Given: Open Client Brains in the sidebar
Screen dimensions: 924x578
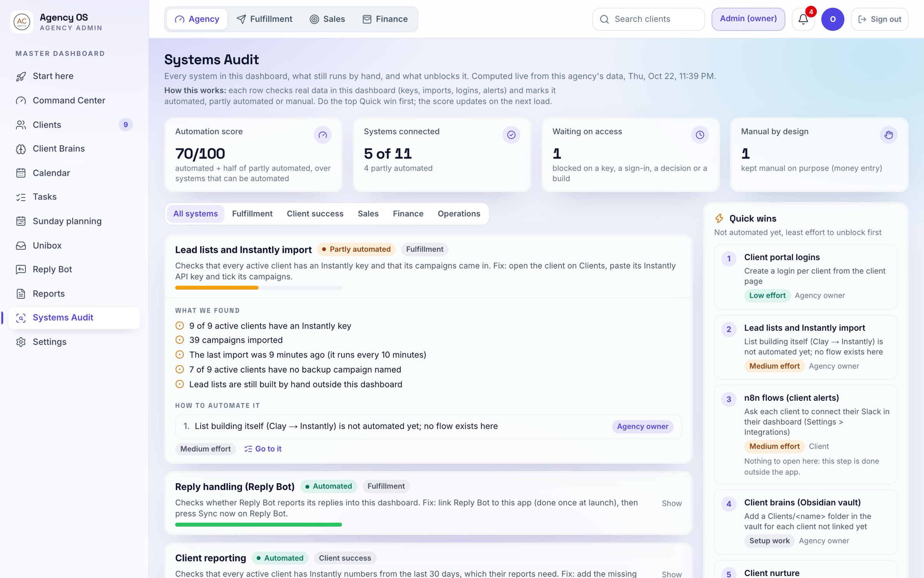Looking at the screenshot, I should (x=74, y=149).
